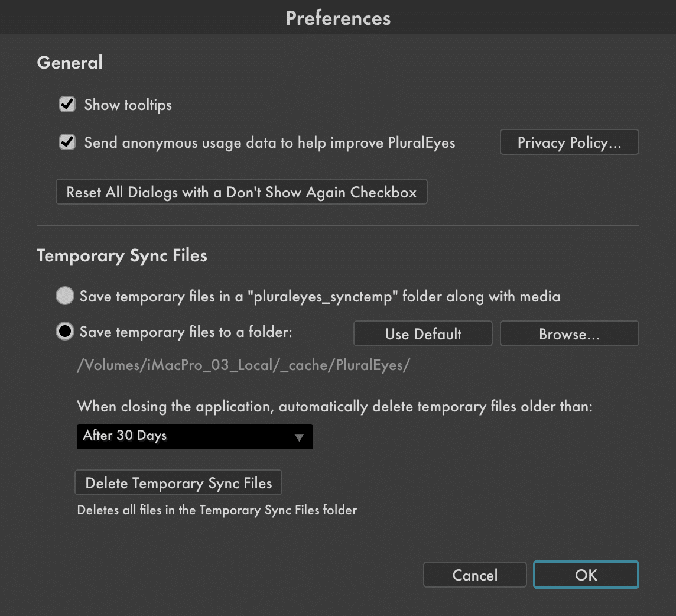676x616 pixels.
Task: Click the General section heading
Action: (70, 63)
